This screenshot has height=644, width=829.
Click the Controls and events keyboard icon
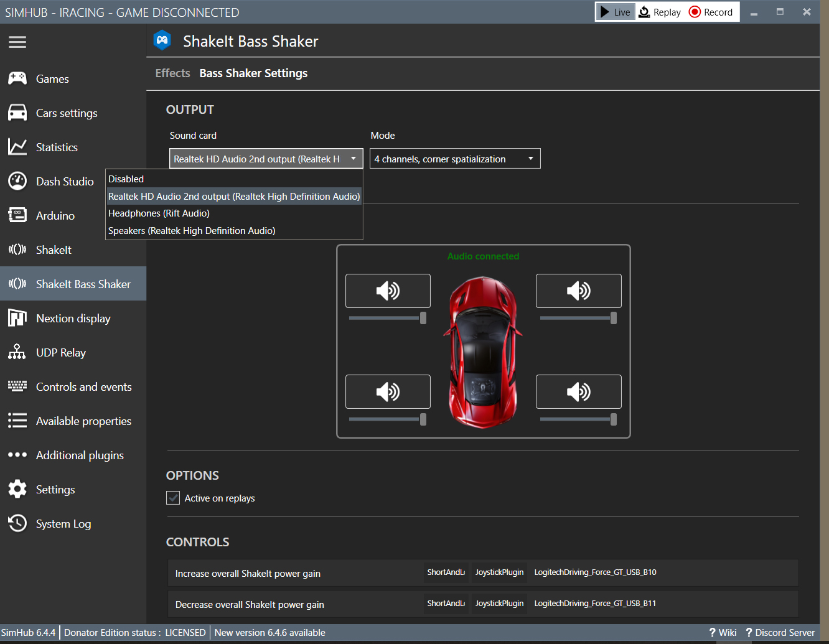point(17,386)
